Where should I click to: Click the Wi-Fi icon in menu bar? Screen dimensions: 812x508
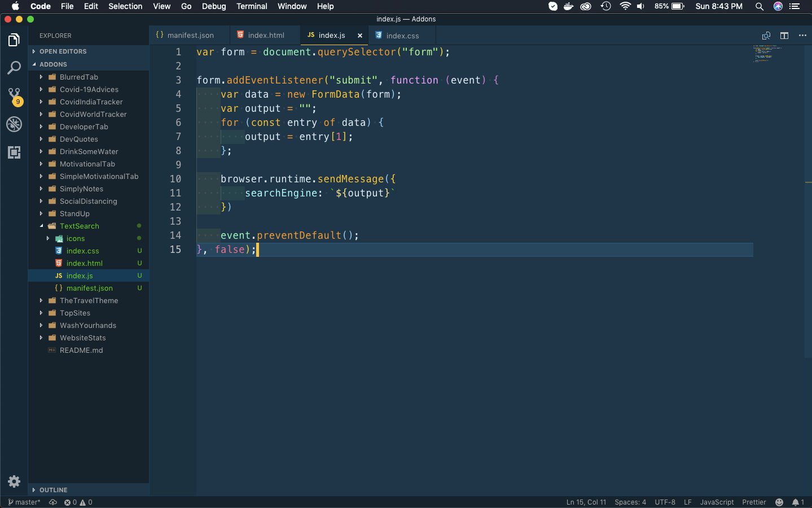click(x=625, y=6)
